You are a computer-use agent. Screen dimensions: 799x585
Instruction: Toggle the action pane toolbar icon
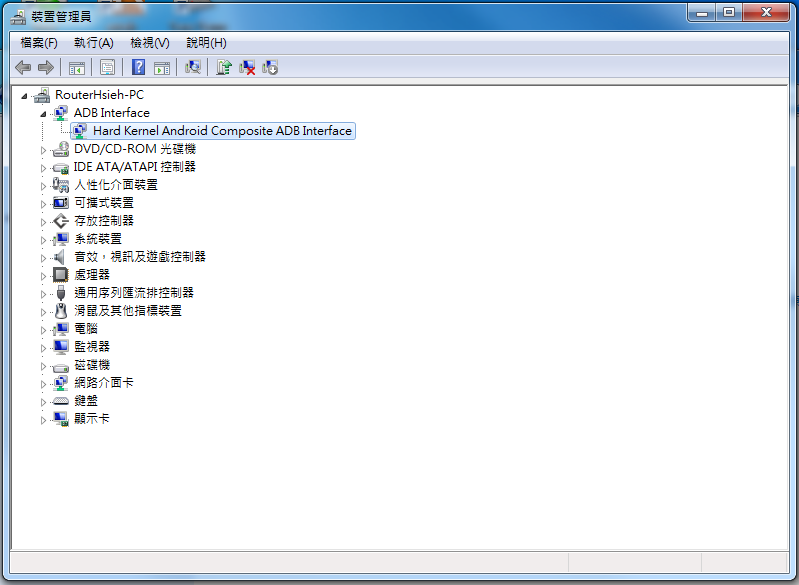162,67
